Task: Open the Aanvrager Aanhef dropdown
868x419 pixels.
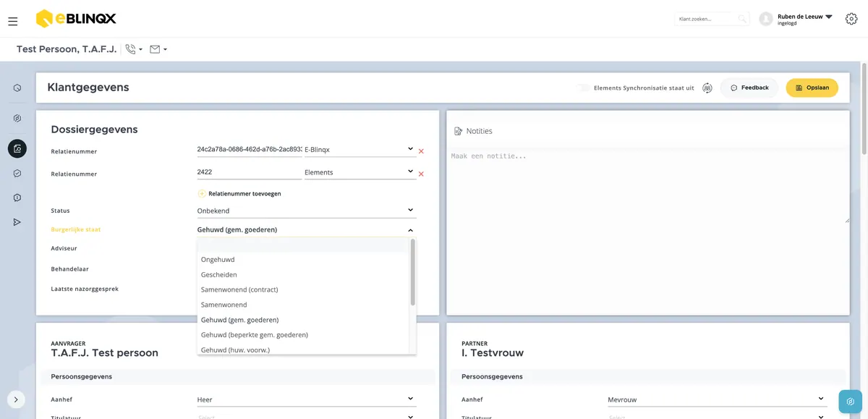Action: coord(307,399)
